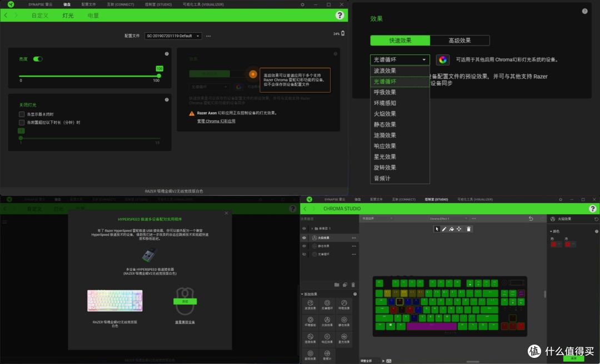Add 旋转效果 from Chroma Studio effect grid
This screenshot has height=364, width=600.
[x=311, y=356]
